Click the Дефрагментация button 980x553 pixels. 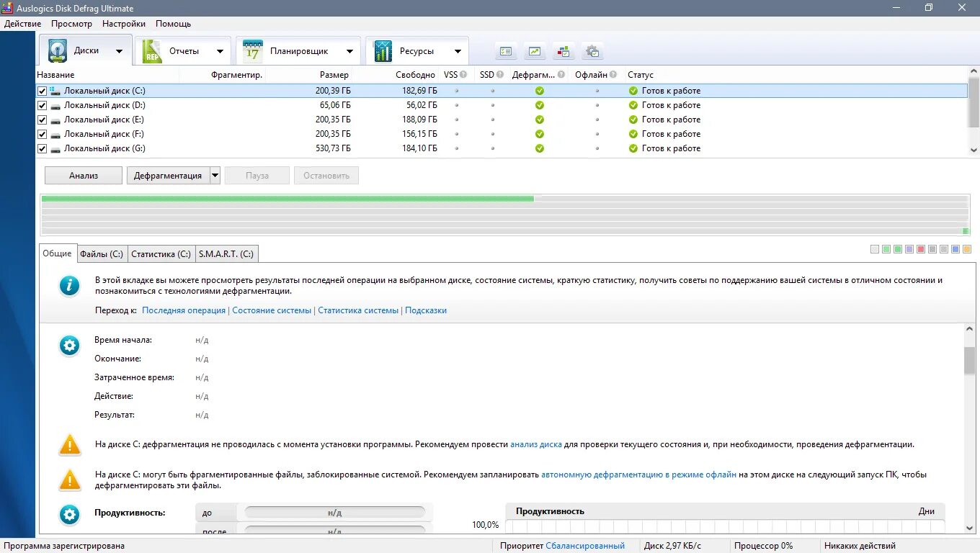coord(168,176)
